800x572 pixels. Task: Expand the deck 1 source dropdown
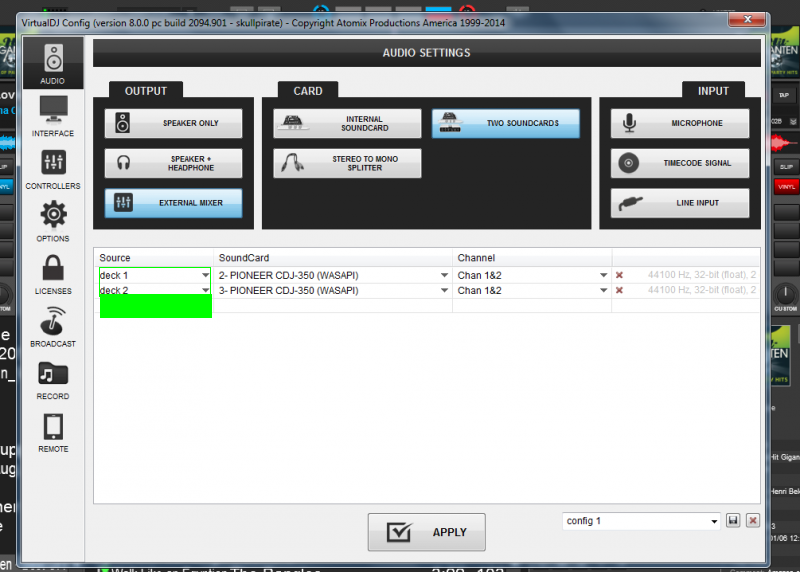[x=205, y=275]
